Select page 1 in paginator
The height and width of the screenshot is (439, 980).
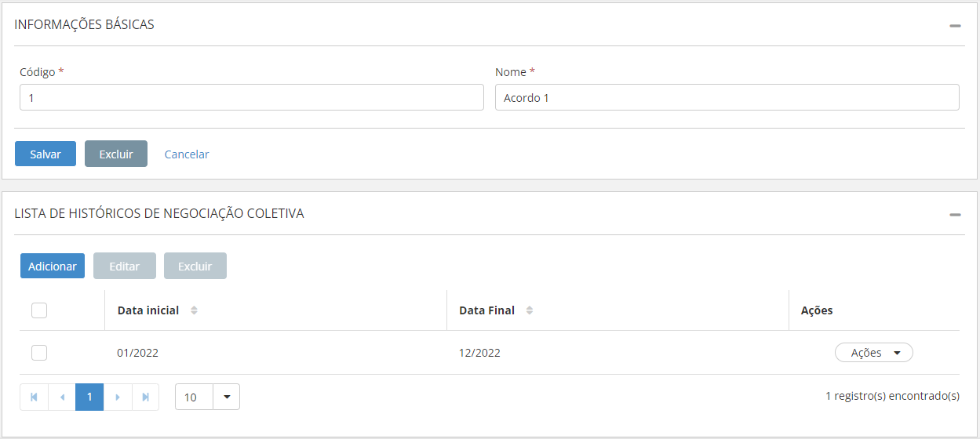(x=89, y=397)
